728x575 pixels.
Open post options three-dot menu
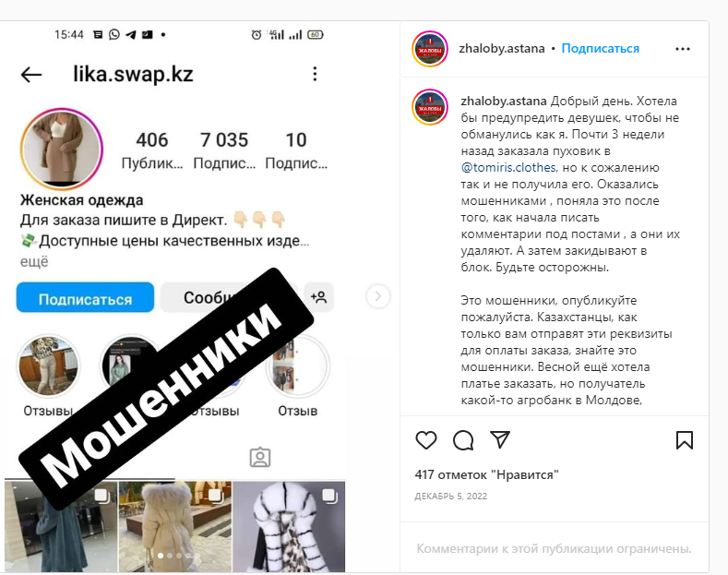tap(683, 49)
